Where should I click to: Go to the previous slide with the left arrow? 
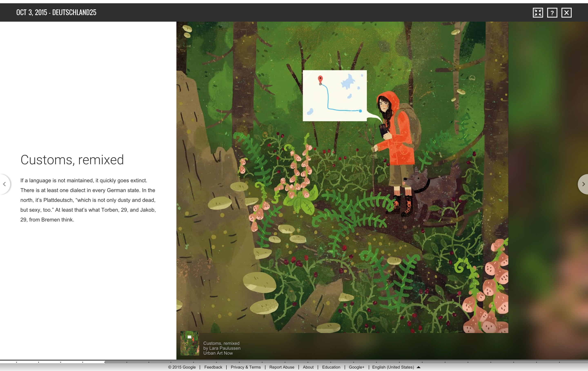pos(4,184)
